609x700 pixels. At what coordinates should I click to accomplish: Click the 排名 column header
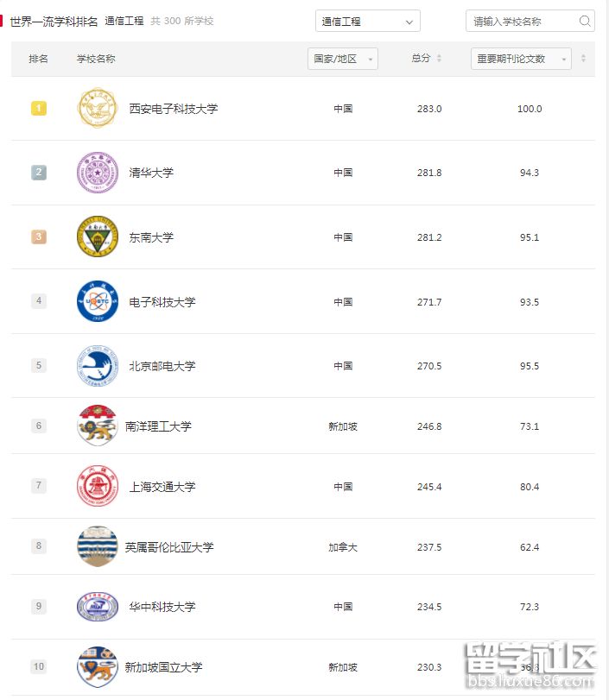(36, 59)
